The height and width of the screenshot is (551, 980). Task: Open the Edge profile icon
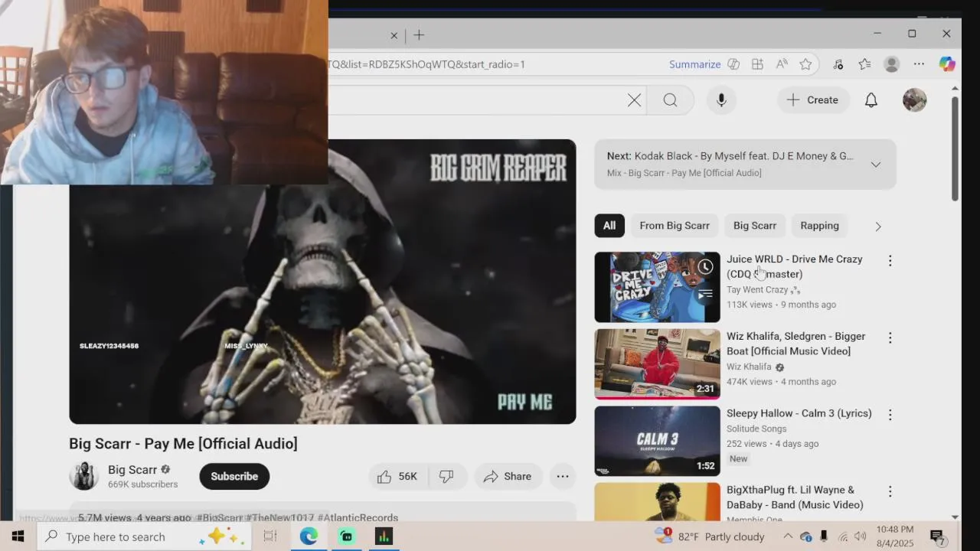pos(891,64)
